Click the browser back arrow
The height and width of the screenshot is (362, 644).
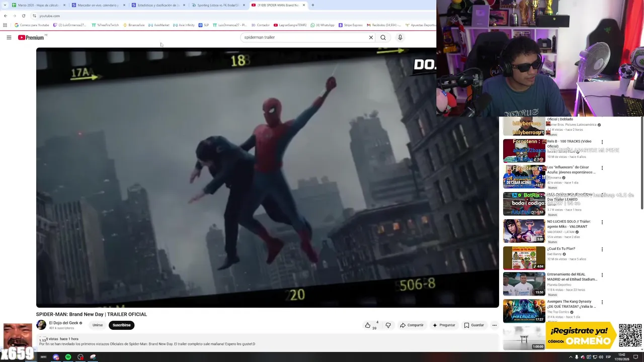point(6,16)
